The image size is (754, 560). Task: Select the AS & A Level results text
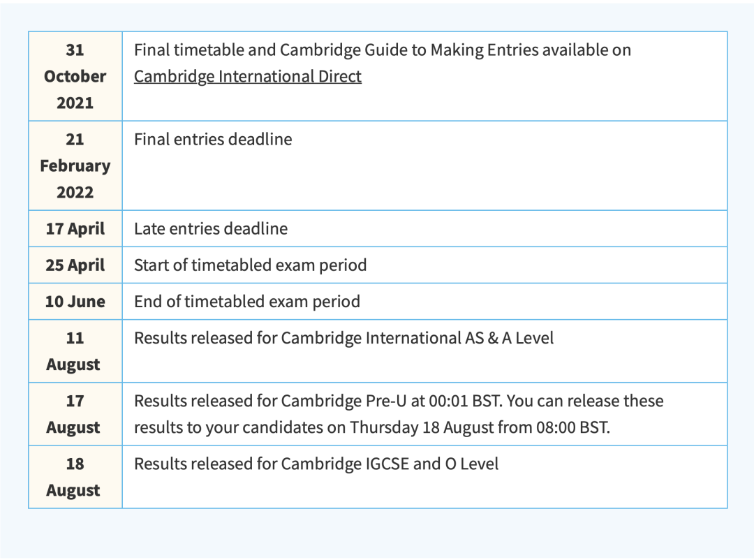click(343, 339)
